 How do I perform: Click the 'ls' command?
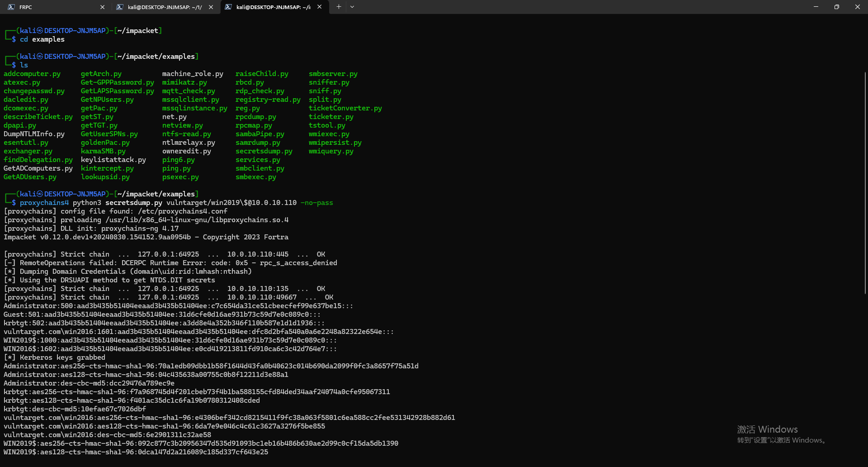(24, 65)
